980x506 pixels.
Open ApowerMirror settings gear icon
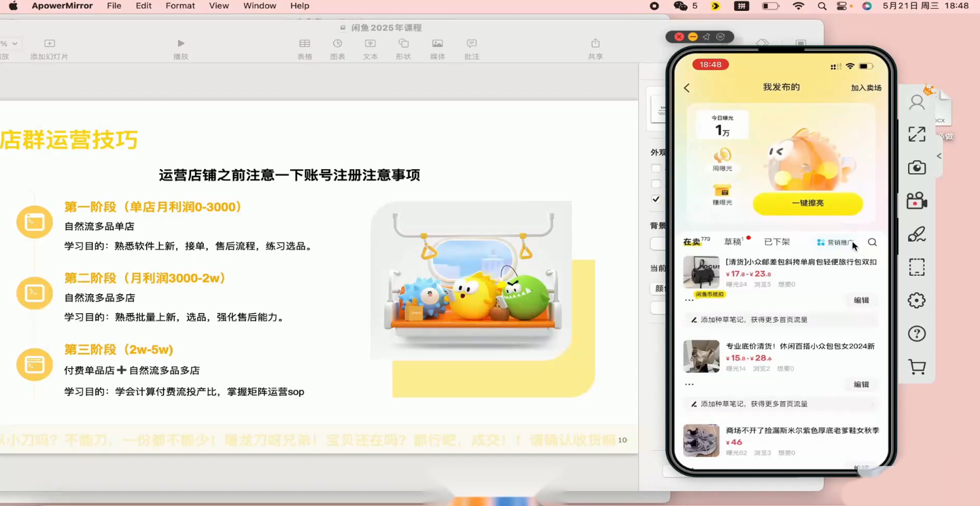click(x=917, y=300)
